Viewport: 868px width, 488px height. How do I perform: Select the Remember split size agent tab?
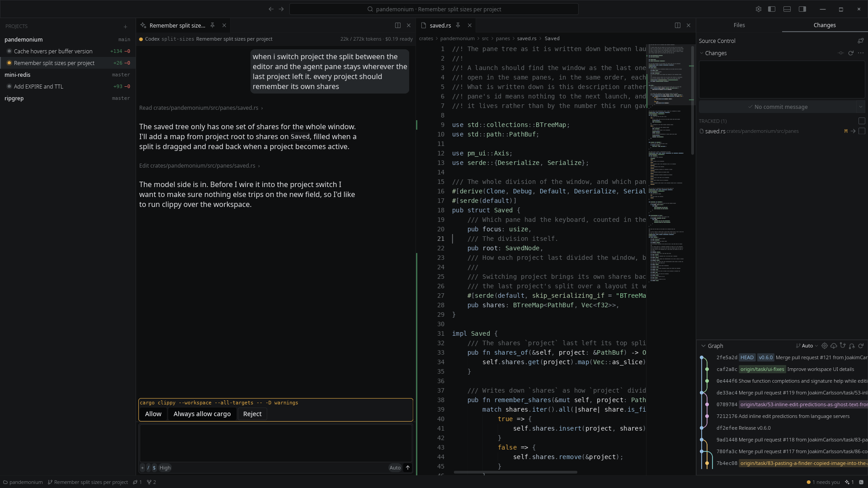pos(177,25)
